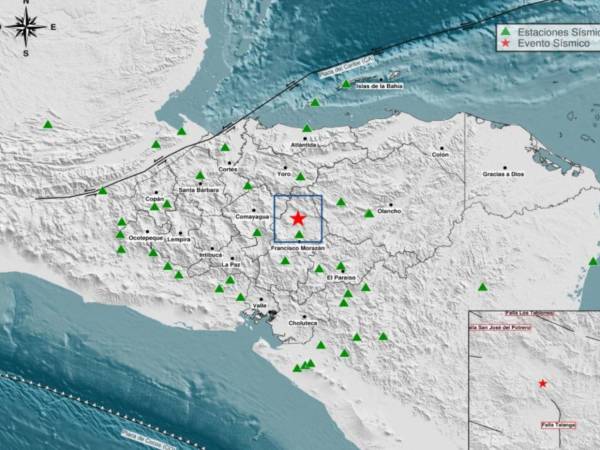Click the 'Choluteca' department label
Image resolution: width=600 pixels, height=450 pixels.
pyautogui.click(x=303, y=323)
